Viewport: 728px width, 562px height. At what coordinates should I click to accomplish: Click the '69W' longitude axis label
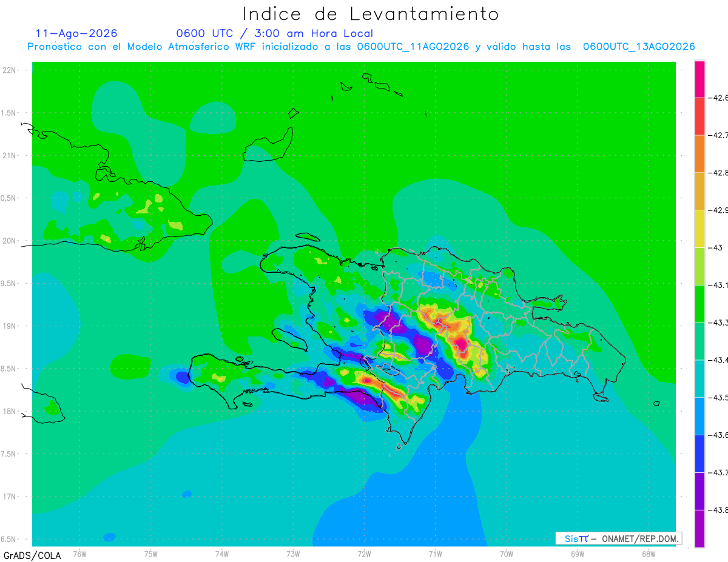[578, 554]
